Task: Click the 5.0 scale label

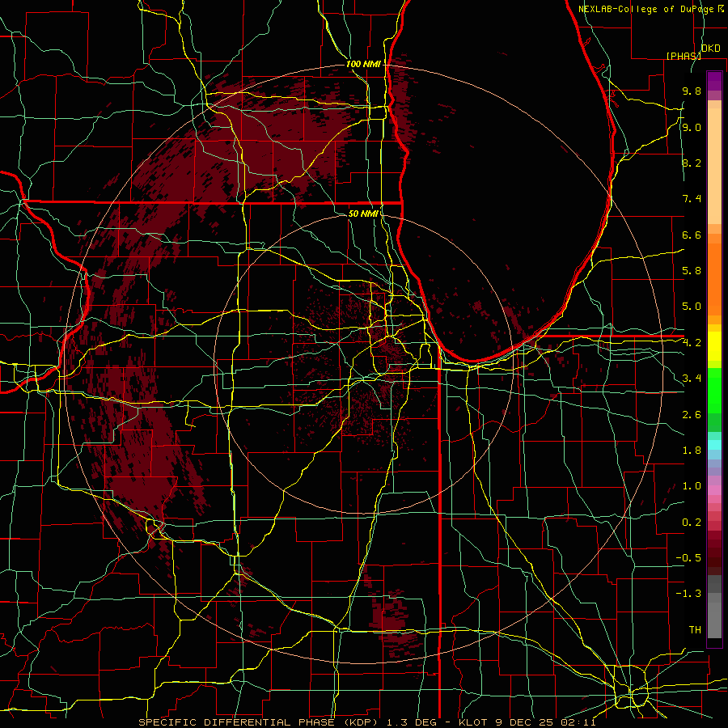Action: (692, 307)
